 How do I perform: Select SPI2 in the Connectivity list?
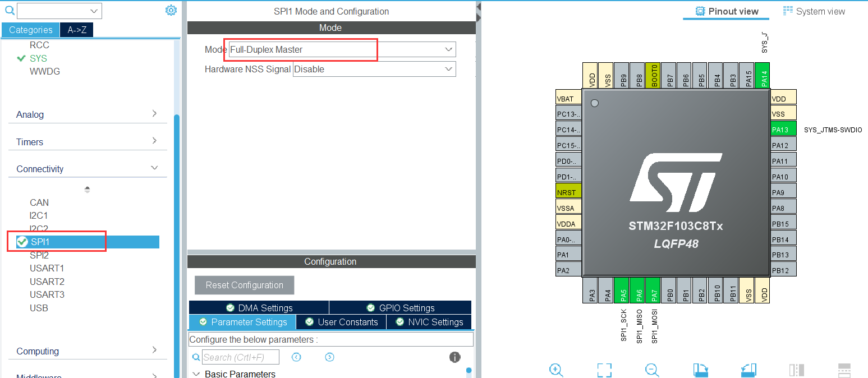point(38,255)
